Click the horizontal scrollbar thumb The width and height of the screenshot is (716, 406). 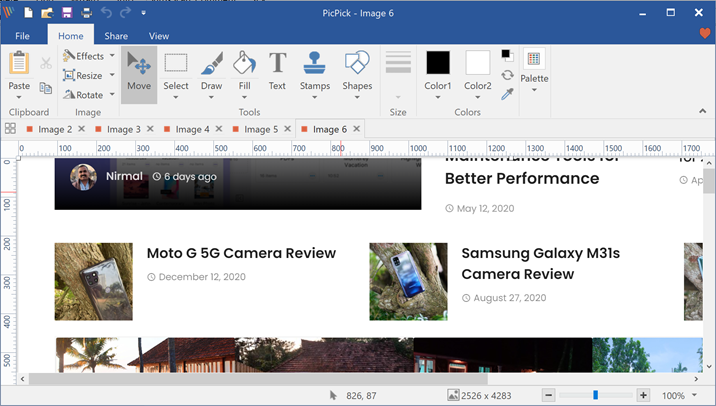(x=258, y=379)
